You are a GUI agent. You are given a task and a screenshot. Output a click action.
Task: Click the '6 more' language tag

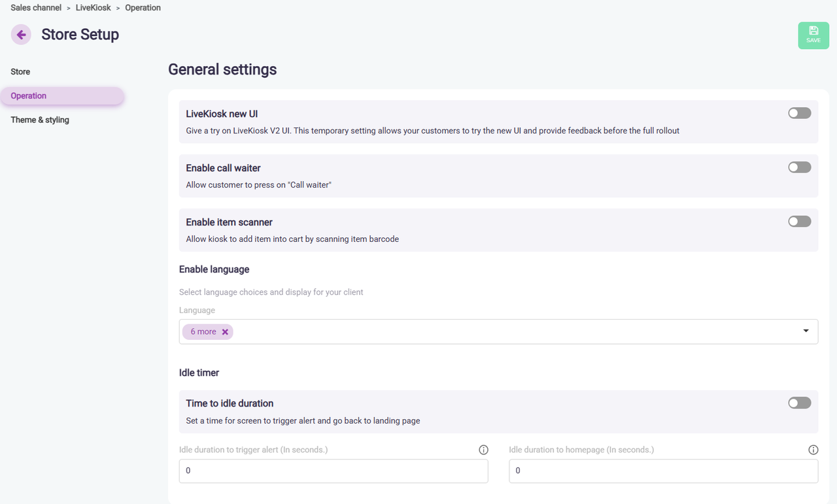pyautogui.click(x=203, y=332)
